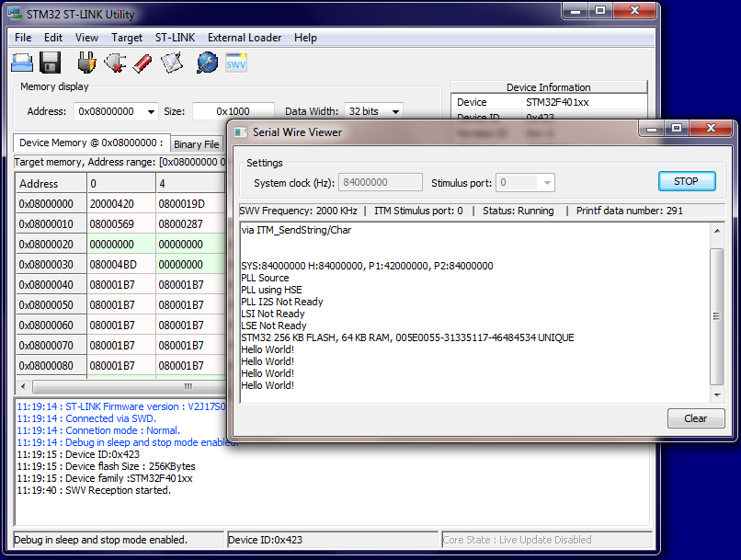Select memory cell value 20000420
The image size is (741, 560).
(121, 204)
